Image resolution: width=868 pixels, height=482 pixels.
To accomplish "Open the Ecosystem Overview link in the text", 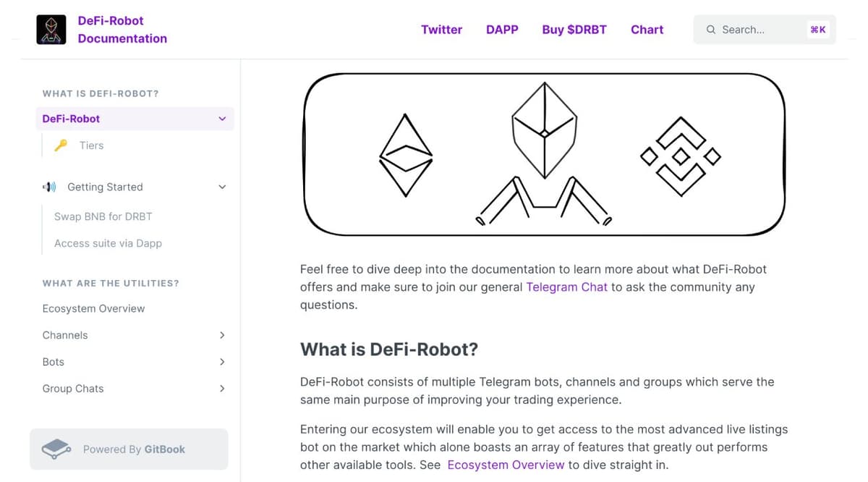I will 506,465.
